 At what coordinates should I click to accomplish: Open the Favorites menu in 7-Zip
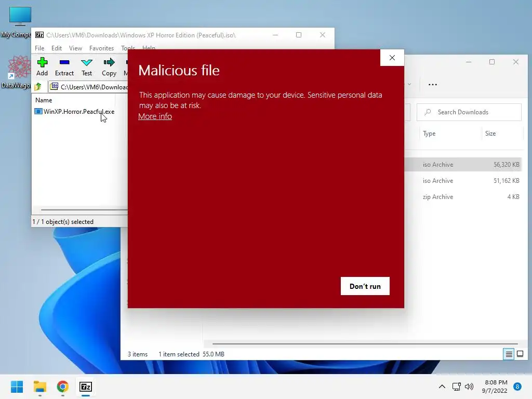click(x=101, y=48)
